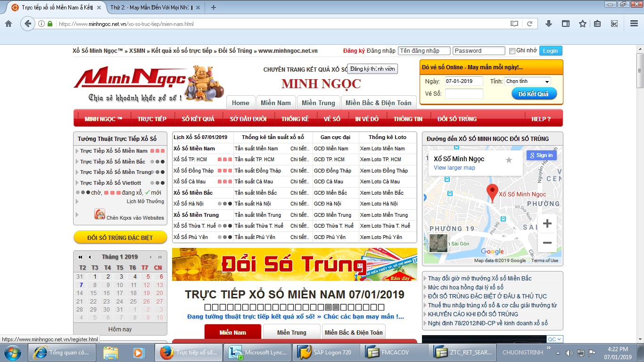
Task: Click the Password field
Action: [479, 51]
